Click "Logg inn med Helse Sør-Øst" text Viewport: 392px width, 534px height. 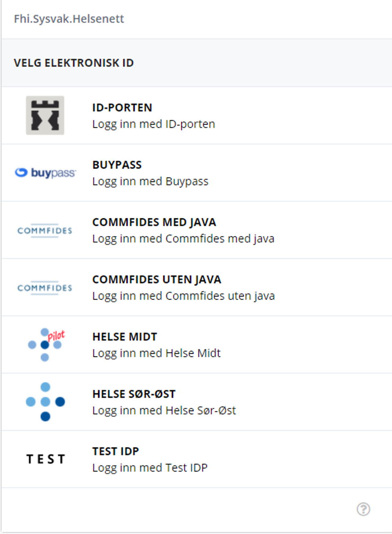coord(164,411)
